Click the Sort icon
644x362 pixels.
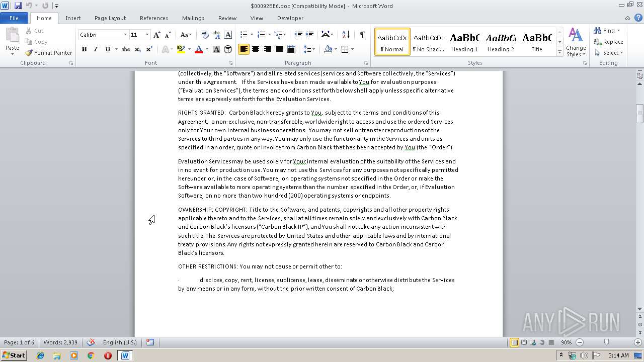click(346, 35)
